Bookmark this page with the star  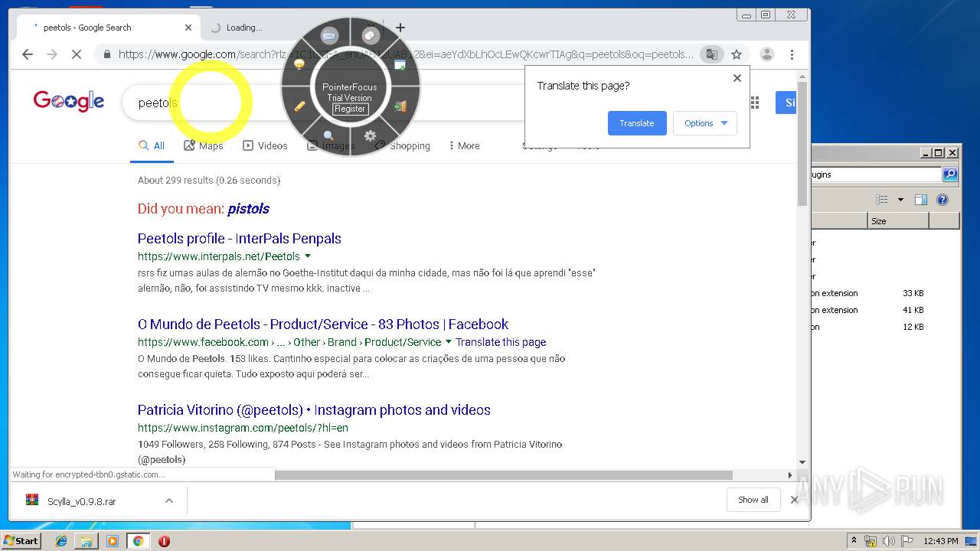[x=737, y=54]
